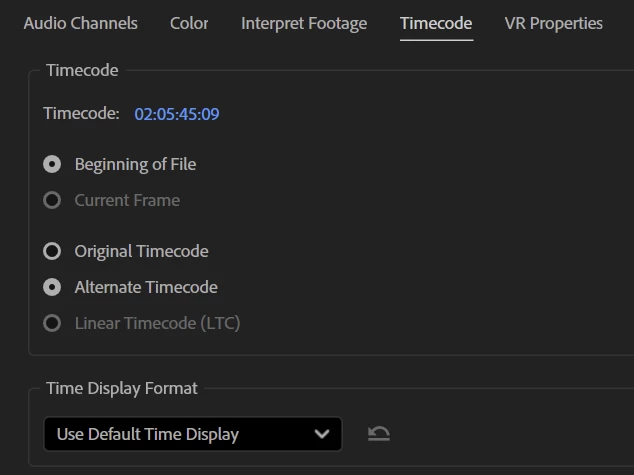Pick the Linear Timecode (LTC) radio option
Viewport: 634px width, 475px height.
pyautogui.click(x=52, y=323)
